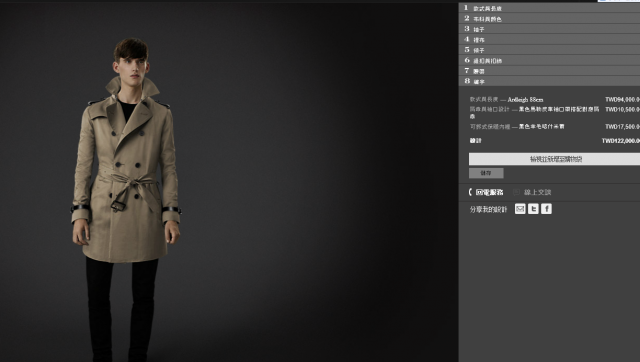
Task: Expand step 1 style and length section
Action: [549, 8]
